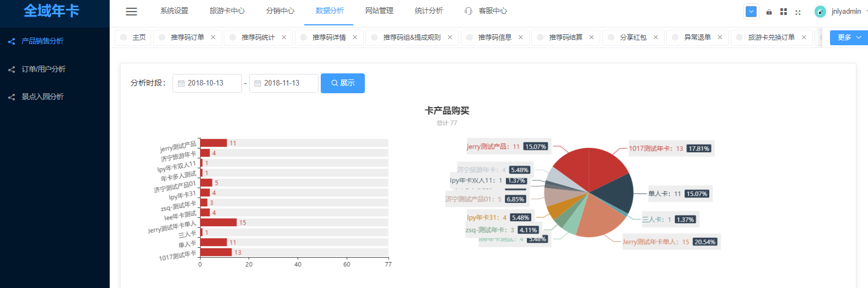Screen dimensions: 868x288
Task: Close the 分享红包 tab
Action: 656,38
